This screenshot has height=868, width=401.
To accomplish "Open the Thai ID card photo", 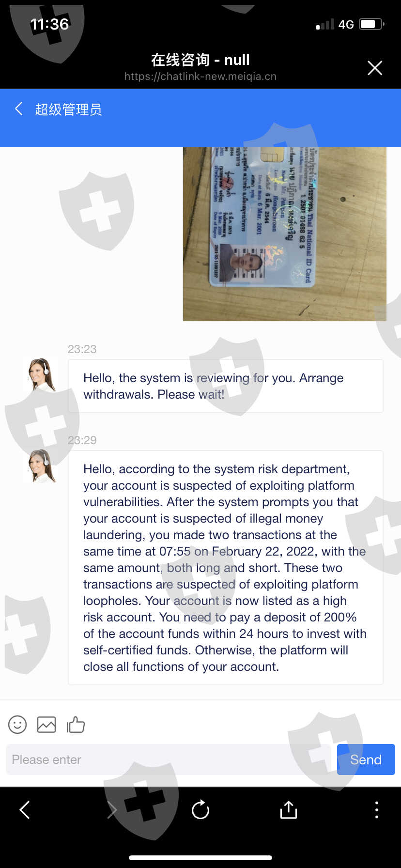I will pyautogui.click(x=285, y=234).
